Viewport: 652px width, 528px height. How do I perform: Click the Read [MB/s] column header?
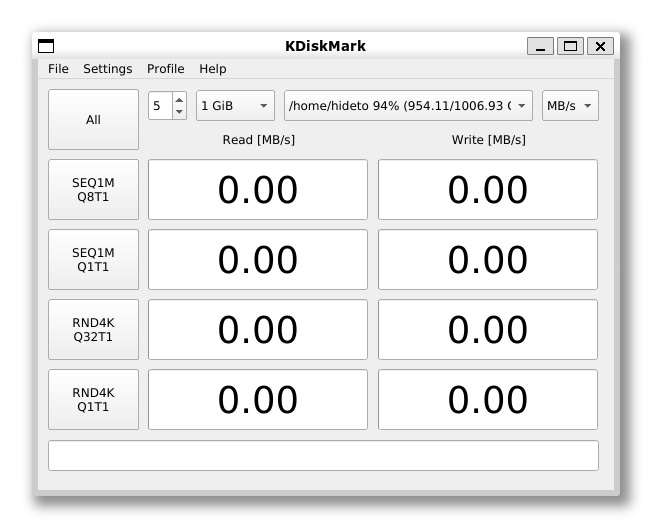click(x=259, y=140)
